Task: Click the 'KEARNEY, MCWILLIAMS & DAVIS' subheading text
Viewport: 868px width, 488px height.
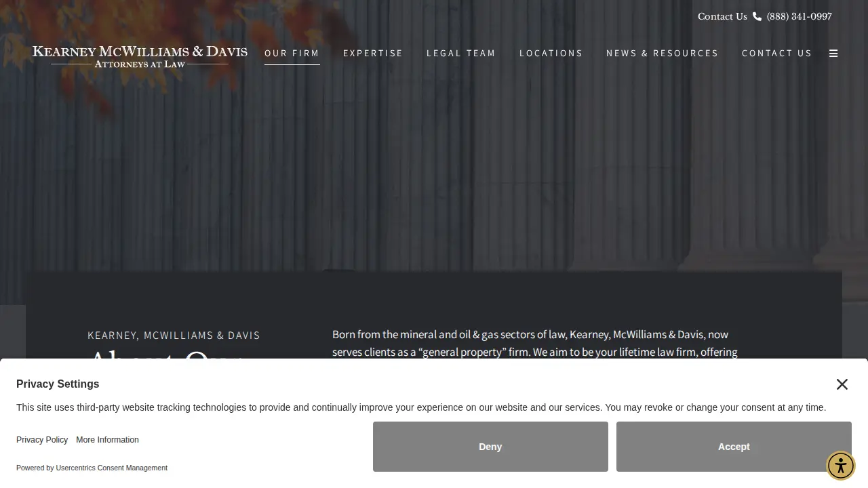Action: coord(174,335)
